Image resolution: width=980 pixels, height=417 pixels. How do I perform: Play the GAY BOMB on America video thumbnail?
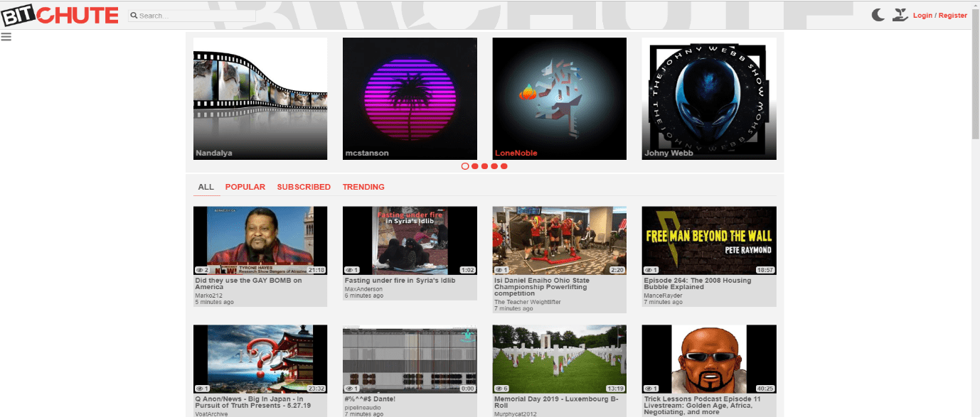tap(260, 240)
